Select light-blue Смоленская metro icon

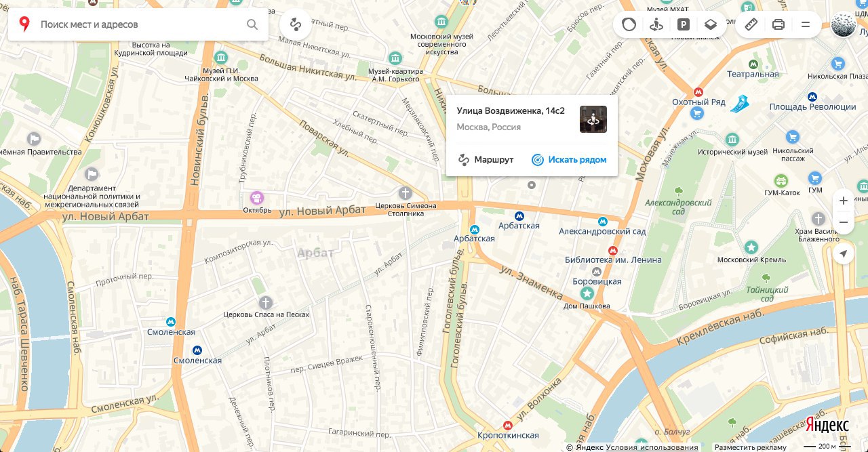pos(171,322)
